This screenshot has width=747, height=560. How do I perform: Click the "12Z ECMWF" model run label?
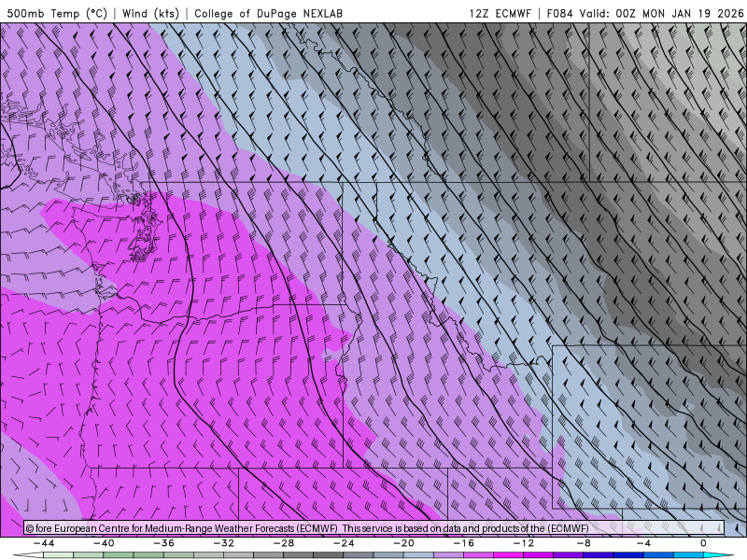pos(500,13)
